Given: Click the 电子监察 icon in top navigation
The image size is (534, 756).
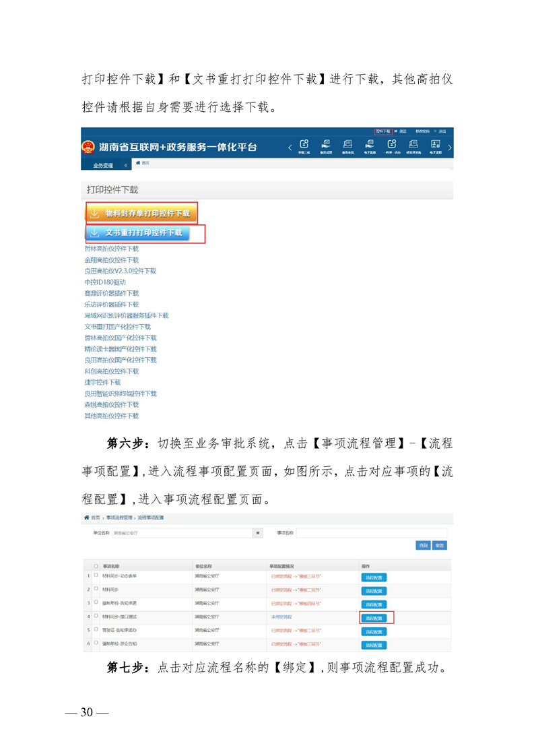Looking at the screenshot, I should [370, 146].
